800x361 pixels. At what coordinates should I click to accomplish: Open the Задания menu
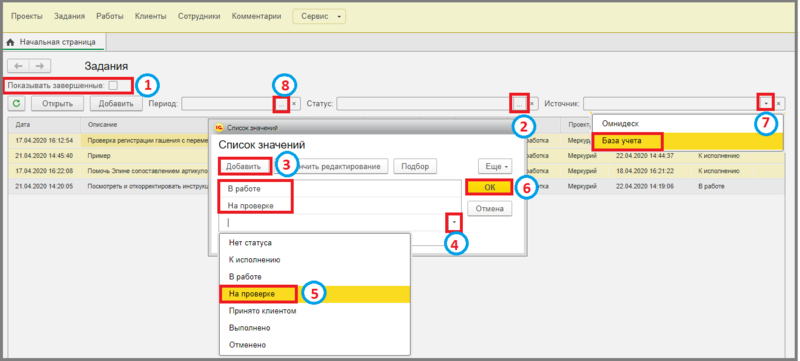click(69, 16)
